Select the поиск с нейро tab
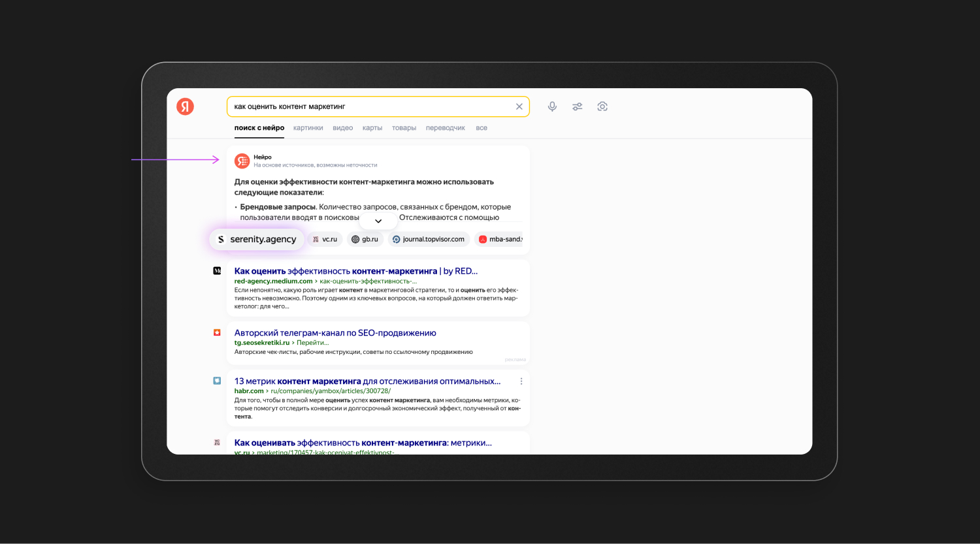 (x=259, y=128)
